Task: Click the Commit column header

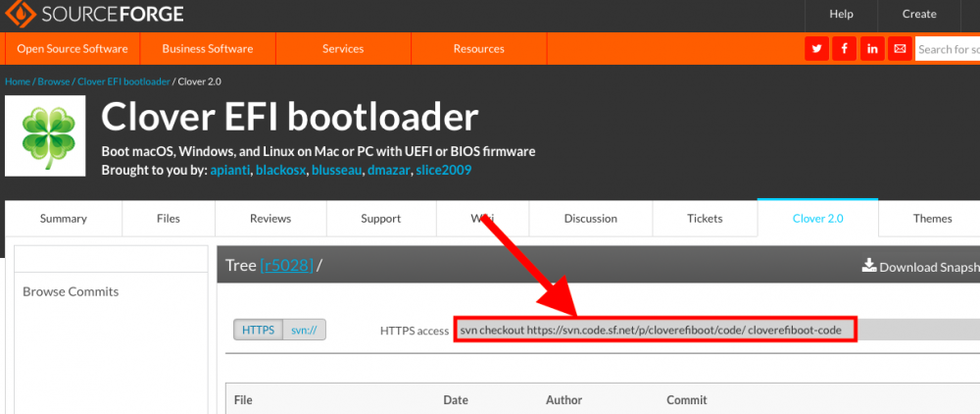Action: click(687, 399)
